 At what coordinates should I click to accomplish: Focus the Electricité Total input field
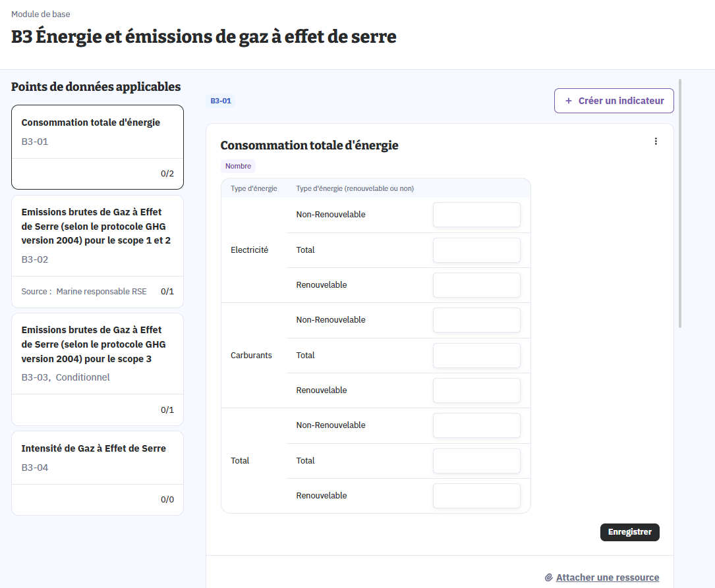pyautogui.click(x=476, y=250)
